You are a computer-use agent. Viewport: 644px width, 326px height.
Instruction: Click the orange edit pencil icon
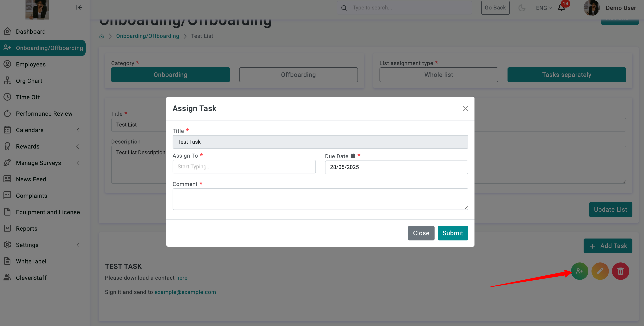coord(600,271)
